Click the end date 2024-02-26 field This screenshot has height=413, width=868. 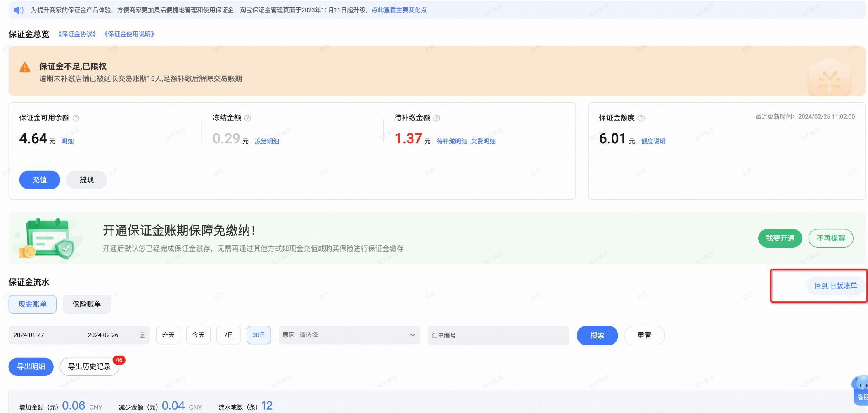103,335
